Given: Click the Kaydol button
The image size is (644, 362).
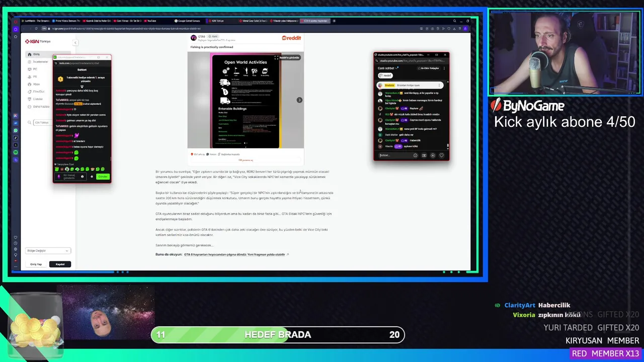Looking at the screenshot, I should click(60, 264).
